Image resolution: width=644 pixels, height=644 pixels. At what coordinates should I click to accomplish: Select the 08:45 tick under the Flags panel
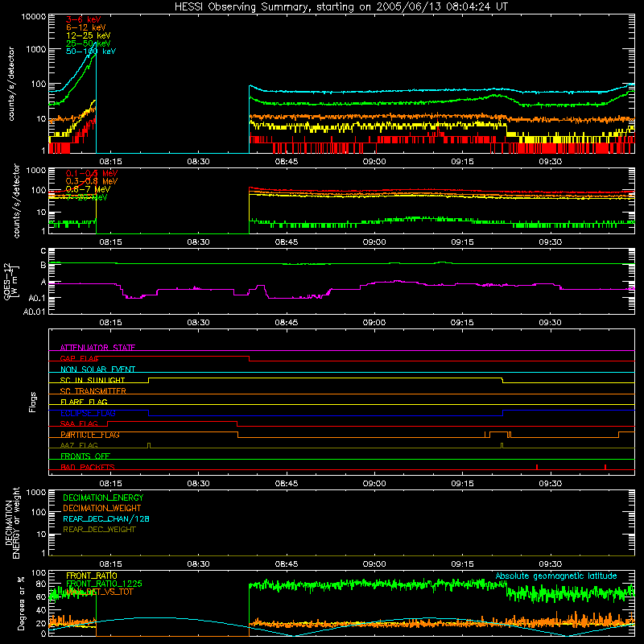click(287, 484)
